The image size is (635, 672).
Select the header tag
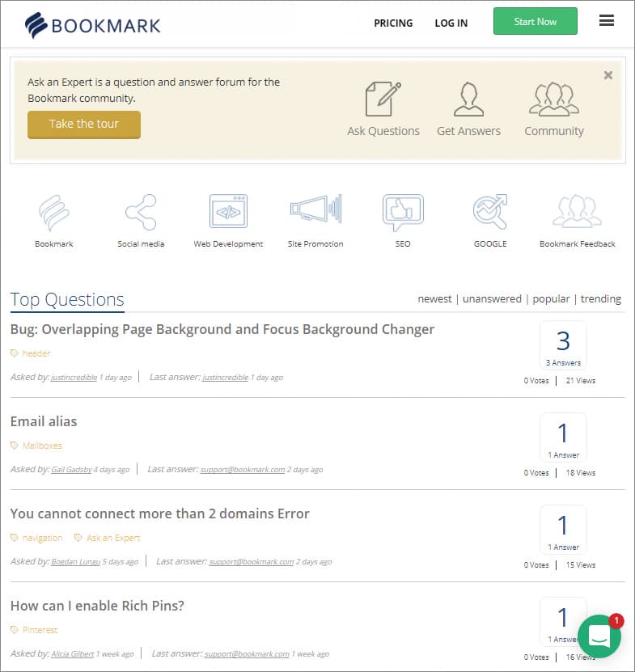36,353
